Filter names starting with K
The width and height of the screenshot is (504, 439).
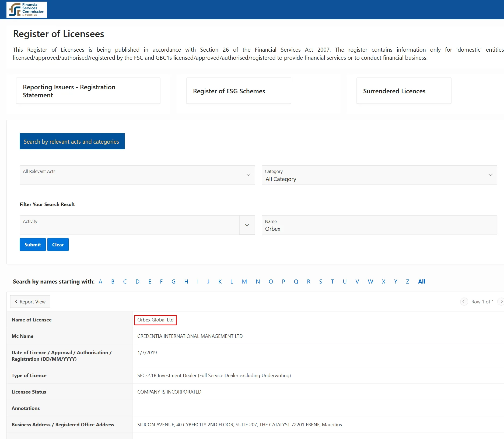point(220,282)
